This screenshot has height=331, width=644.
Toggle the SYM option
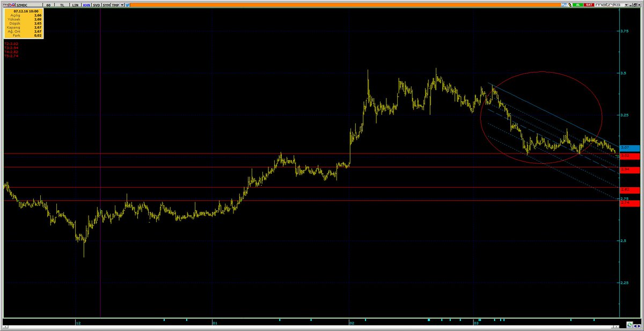[x=106, y=5]
